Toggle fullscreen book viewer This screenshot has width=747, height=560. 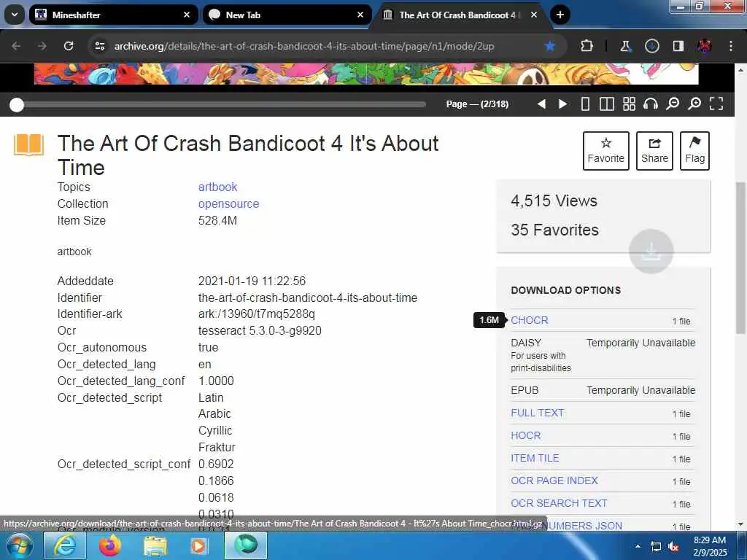[716, 104]
